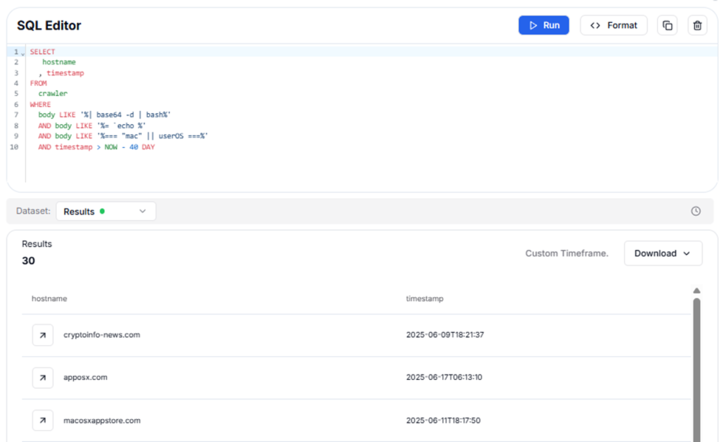
Task: Copy the query with the copy icon
Action: coord(667,25)
